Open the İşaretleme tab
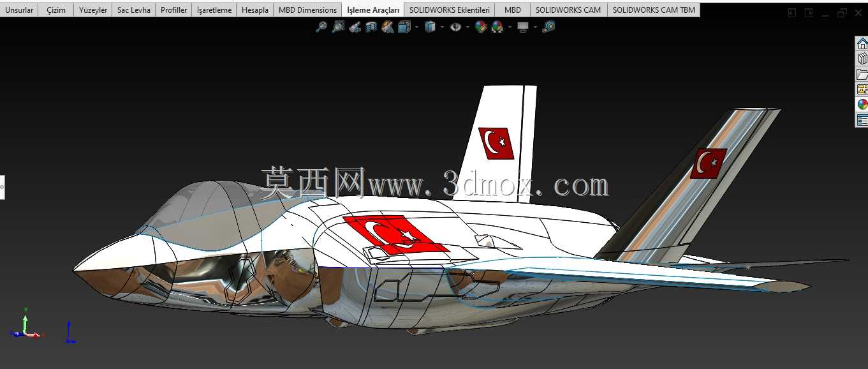The width and height of the screenshot is (868, 369). [x=214, y=10]
